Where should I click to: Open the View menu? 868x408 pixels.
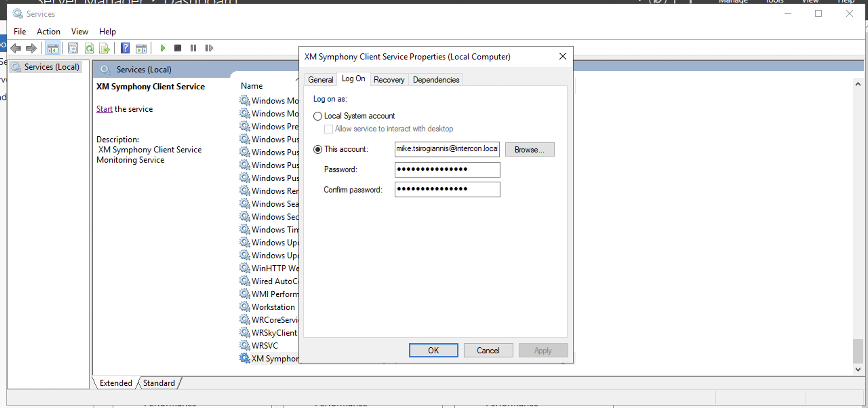[x=80, y=32]
